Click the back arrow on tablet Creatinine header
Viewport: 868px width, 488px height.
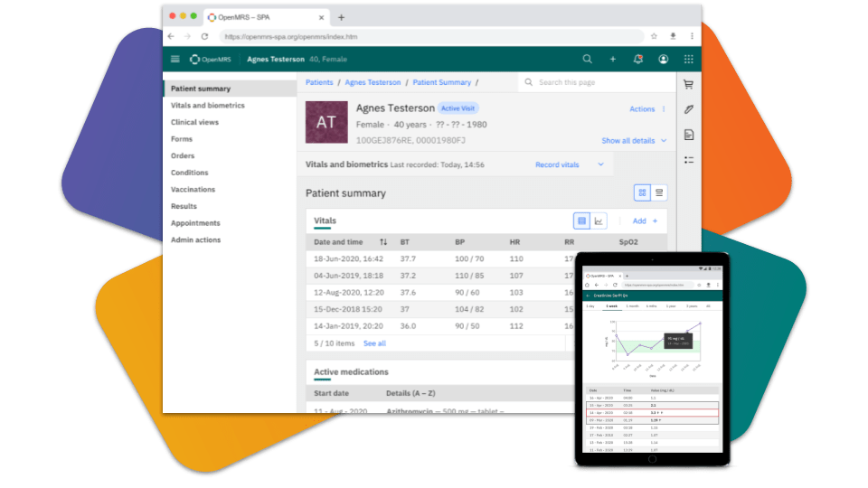(588, 296)
